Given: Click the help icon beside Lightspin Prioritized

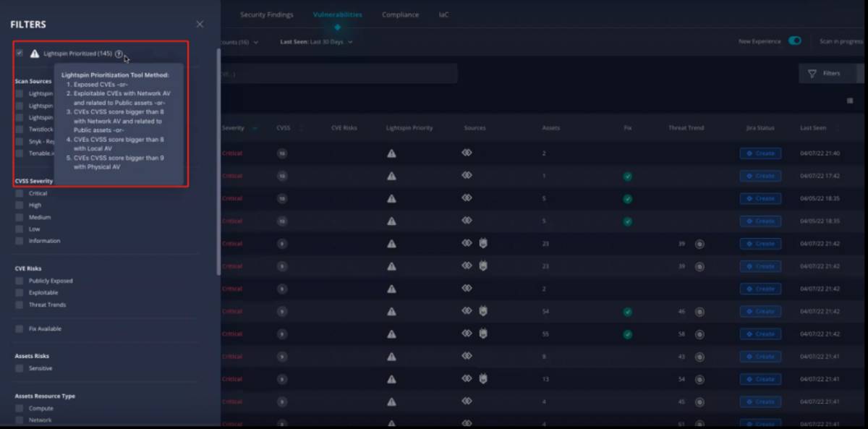Looking at the screenshot, I should [x=119, y=54].
